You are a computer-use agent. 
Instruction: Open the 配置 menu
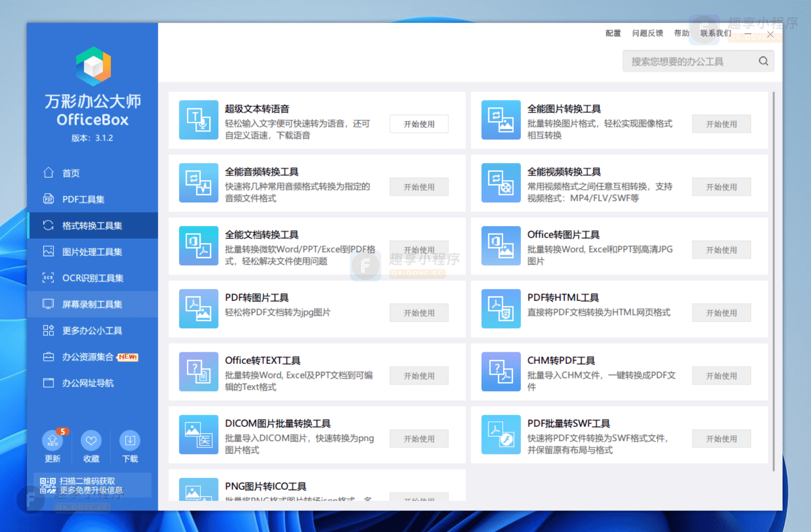pyautogui.click(x=613, y=33)
